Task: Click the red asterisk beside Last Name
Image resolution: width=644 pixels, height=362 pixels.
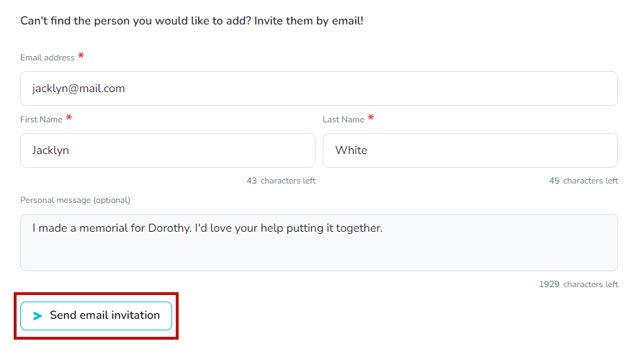Action: (371, 118)
